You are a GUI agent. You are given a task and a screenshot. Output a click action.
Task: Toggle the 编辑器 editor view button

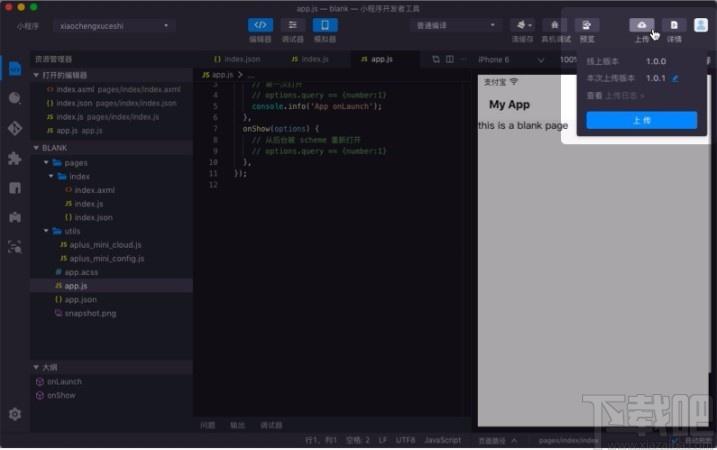click(x=260, y=25)
